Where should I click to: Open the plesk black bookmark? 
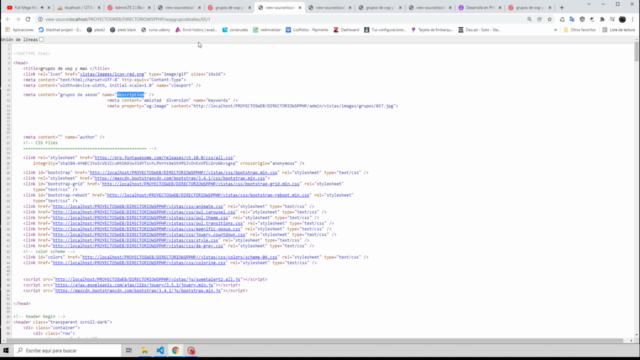[123, 30]
